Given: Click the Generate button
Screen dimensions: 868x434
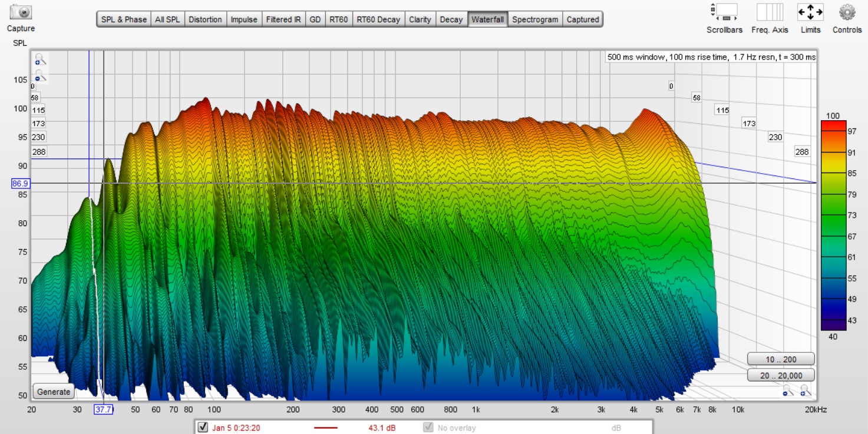Looking at the screenshot, I should 54,392.
